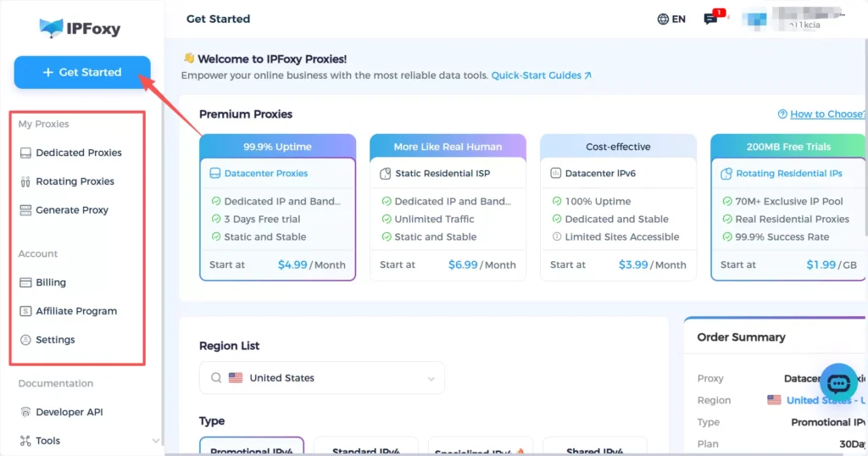Open the notifications message icon
The height and width of the screenshot is (456, 868).
coord(711,19)
